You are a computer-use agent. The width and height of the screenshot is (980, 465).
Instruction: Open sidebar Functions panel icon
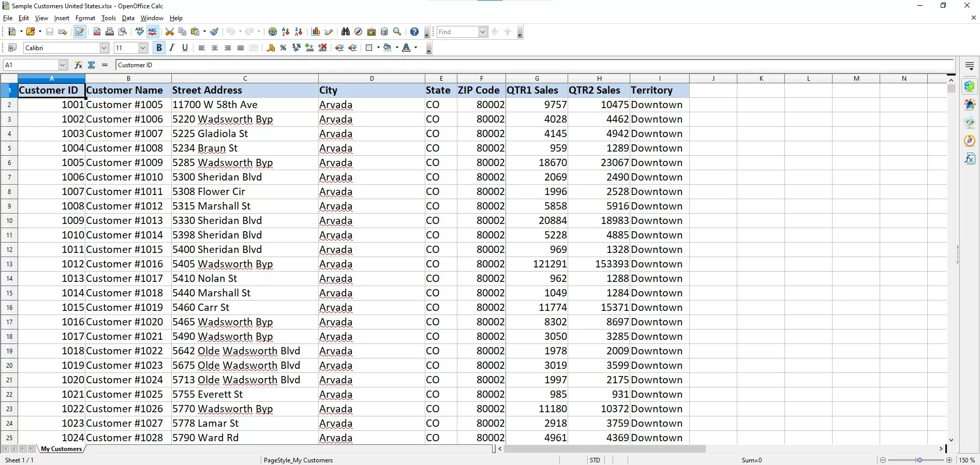click(970, 158)
